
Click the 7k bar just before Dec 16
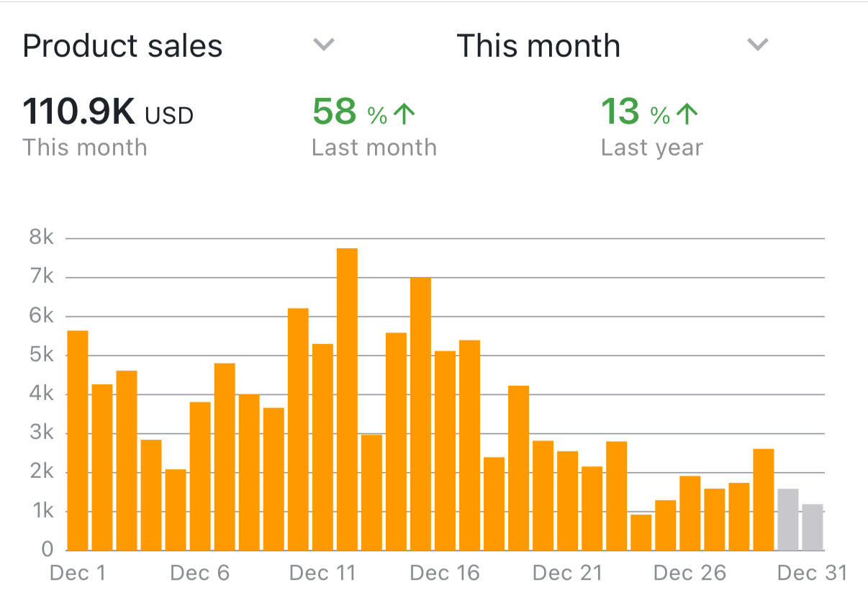420,413
